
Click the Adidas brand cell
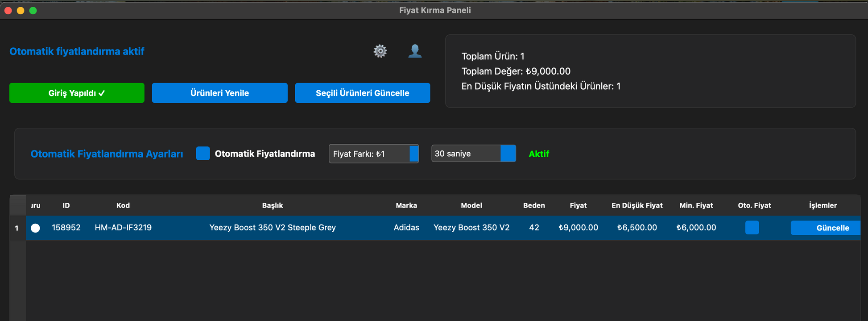click(x=406, y=228)
